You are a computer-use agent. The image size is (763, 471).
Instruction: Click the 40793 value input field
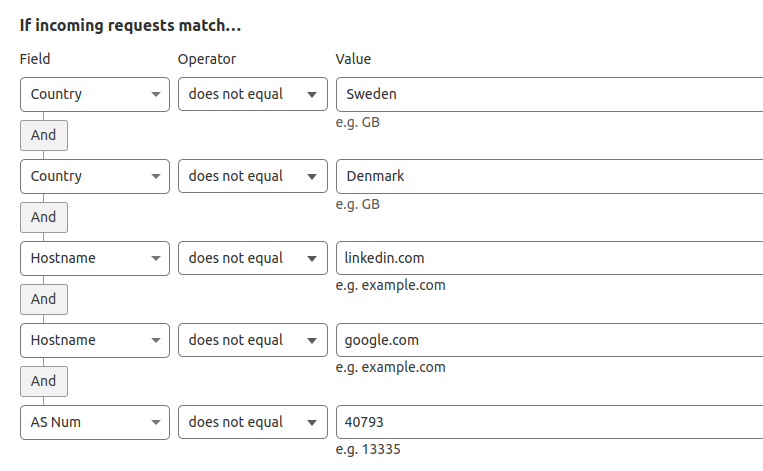(549, 422)
